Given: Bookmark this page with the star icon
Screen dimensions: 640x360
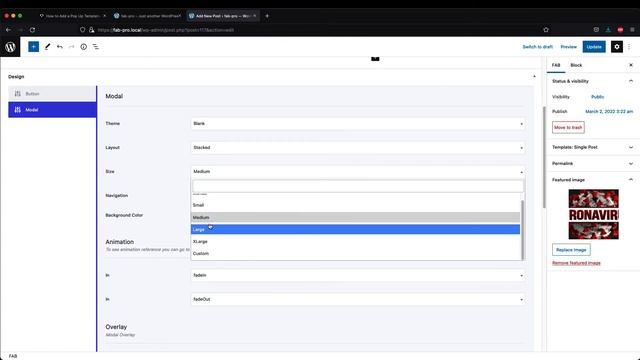Looking at the screenshot, I should (546, 30).
